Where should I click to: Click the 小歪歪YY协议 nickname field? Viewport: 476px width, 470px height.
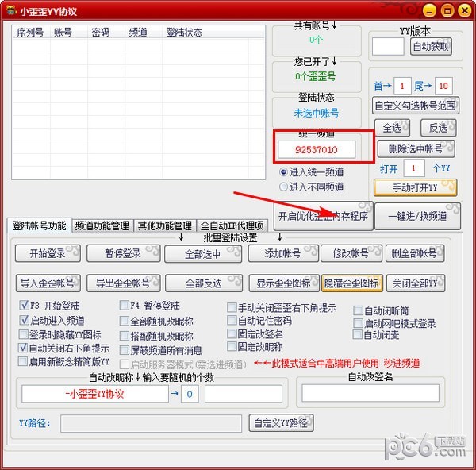pyautogui.click(x=95, y=394)
